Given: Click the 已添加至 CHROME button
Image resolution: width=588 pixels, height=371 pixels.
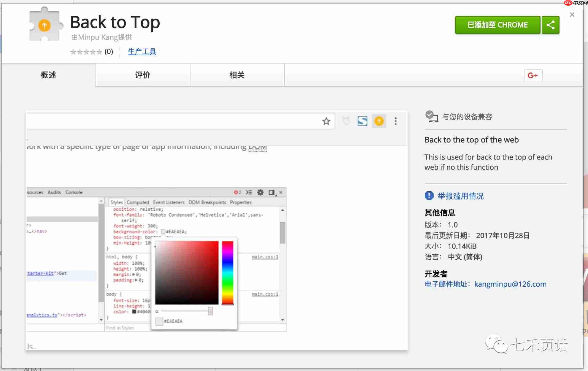Looking at the screenshot, I should (498, 25).
